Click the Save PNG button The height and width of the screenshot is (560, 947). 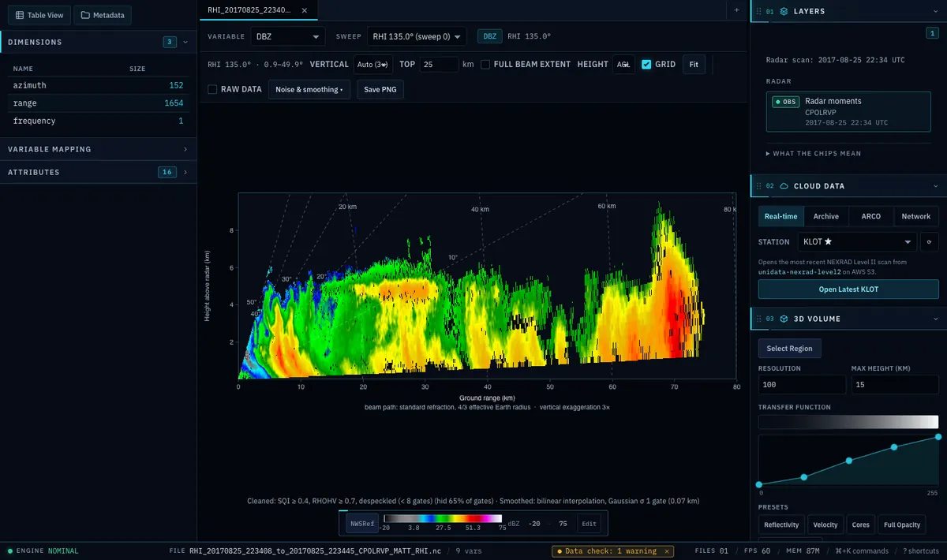(380, 90)
